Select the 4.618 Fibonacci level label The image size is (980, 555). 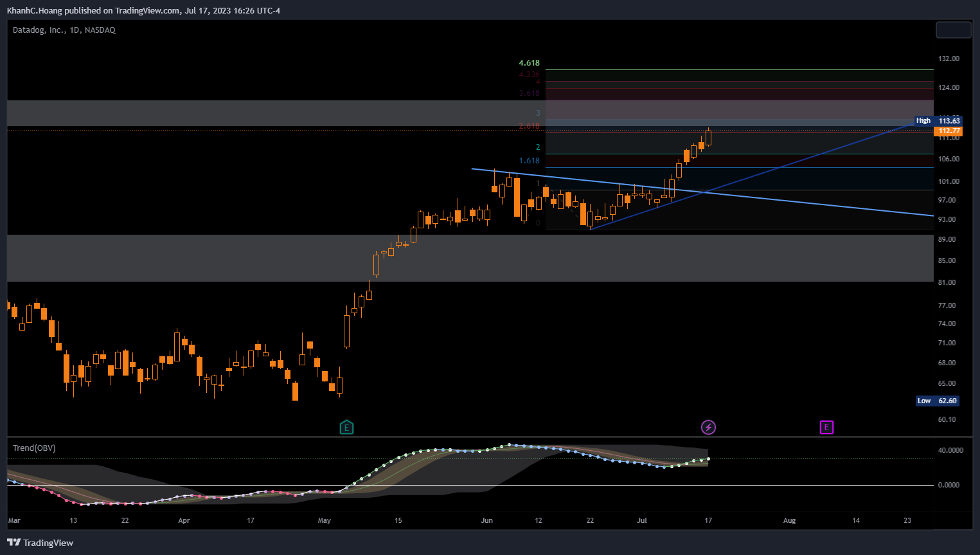click(530, 63)
